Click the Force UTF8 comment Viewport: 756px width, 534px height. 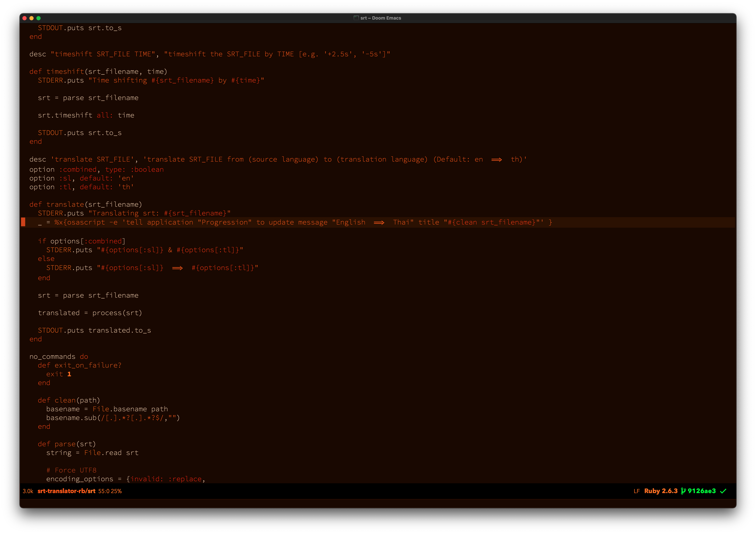click(x=71, y=470)
